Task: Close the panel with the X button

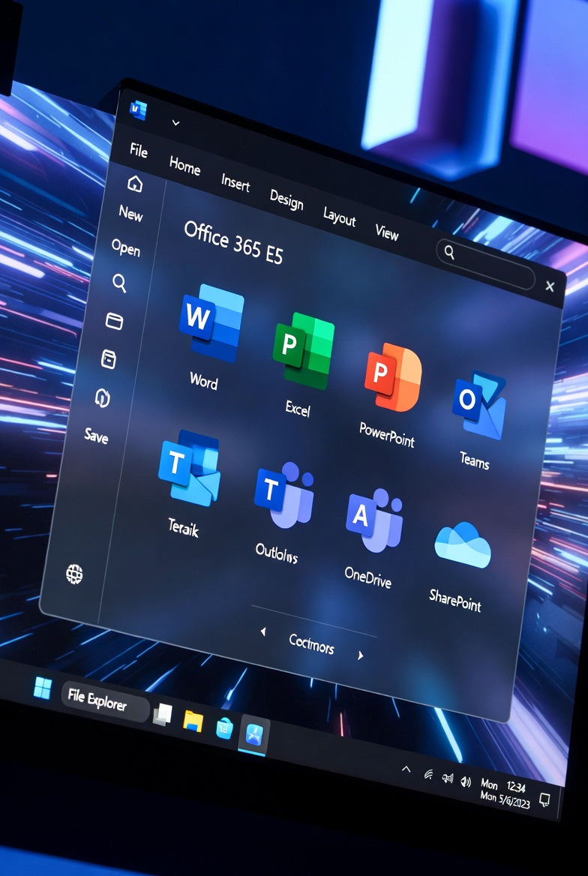Action: click(x=550, y=286)
